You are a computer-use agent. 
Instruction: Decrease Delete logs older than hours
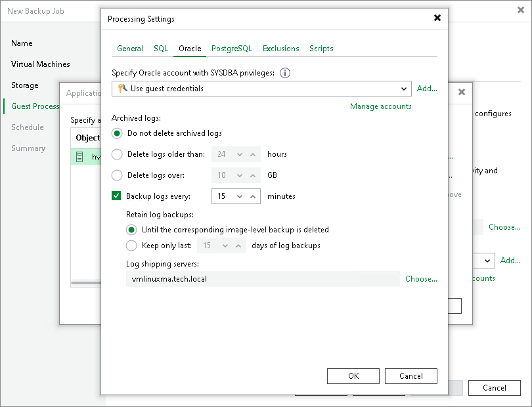tap(240, 155)
